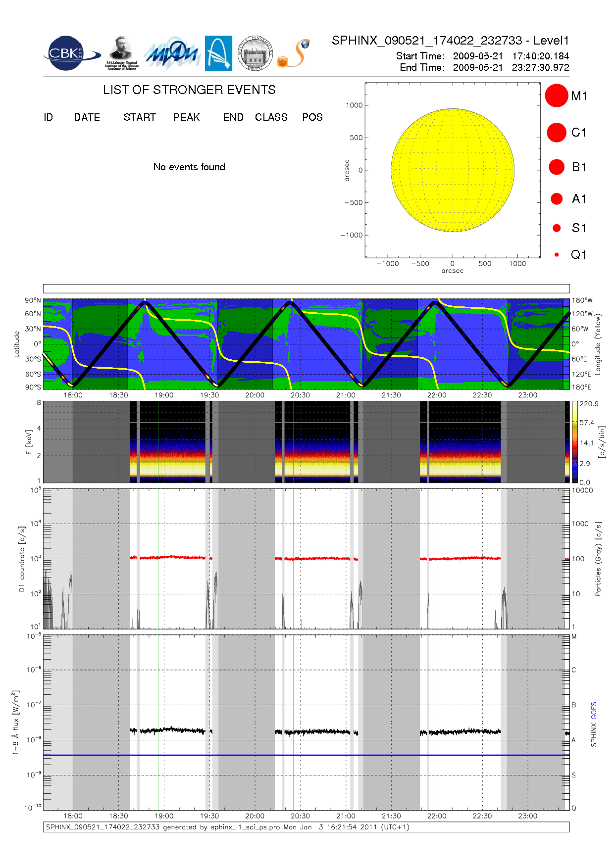Click the Start Time value 17:40:20.184
Screen dimensions: 614x868
(540, 56)
